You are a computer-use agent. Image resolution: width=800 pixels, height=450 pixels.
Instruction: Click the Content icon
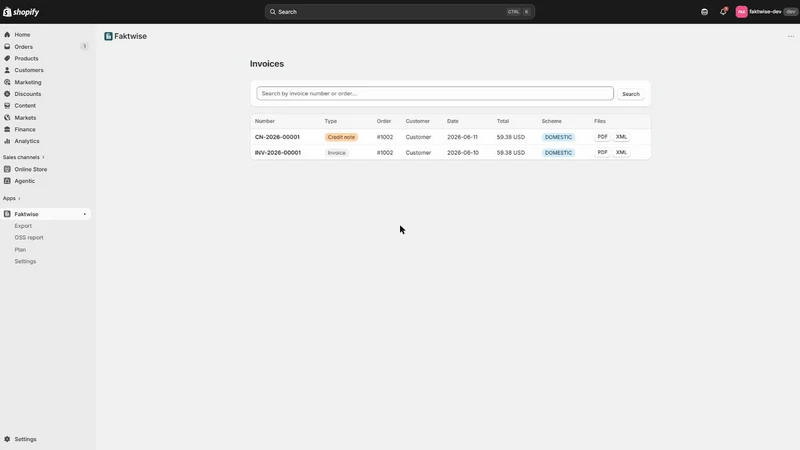coord(7,106)
